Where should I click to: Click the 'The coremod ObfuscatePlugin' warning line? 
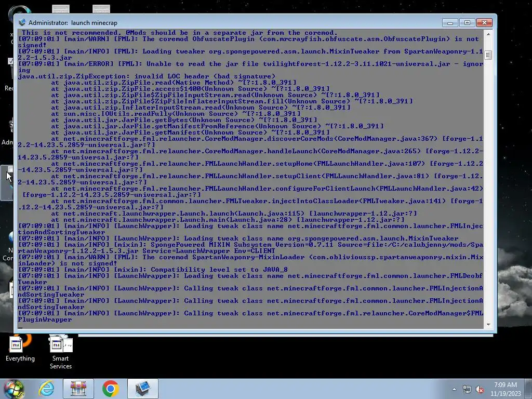click(248, 42)
